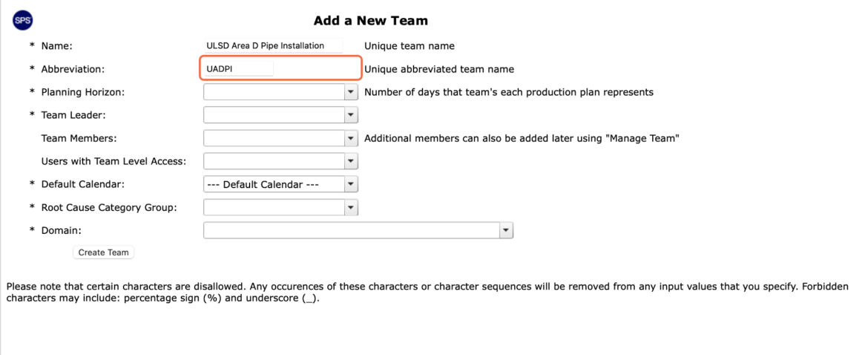868x355 pixels.
Task: Open the Team Members dropdown arrow
Action: 351,138
